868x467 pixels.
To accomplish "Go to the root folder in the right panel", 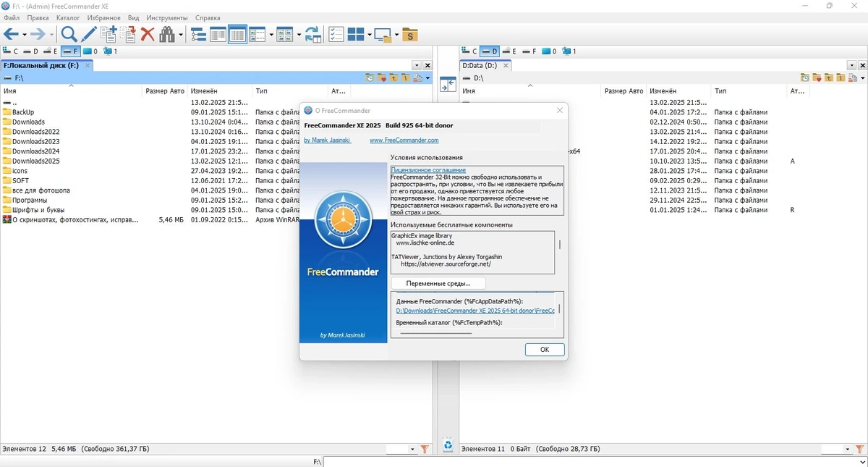I will (841, 77).
